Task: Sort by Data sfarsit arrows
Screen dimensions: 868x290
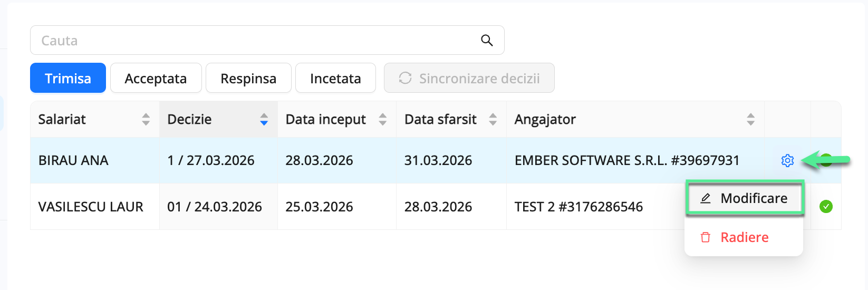Action: 493,119
